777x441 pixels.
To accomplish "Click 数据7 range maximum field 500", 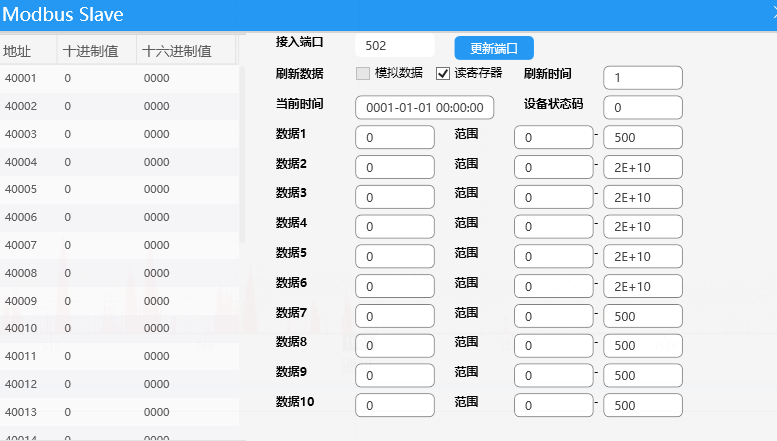I will (x=643, y=316).
